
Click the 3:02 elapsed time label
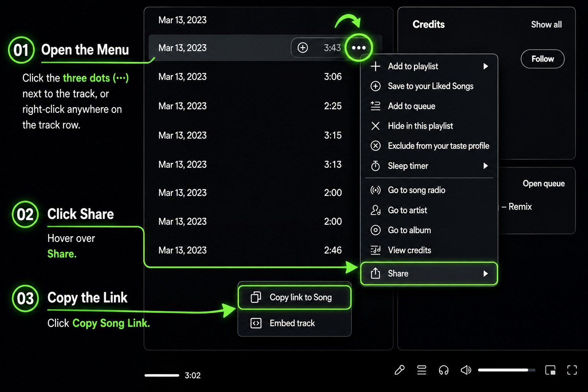point(193,376)
